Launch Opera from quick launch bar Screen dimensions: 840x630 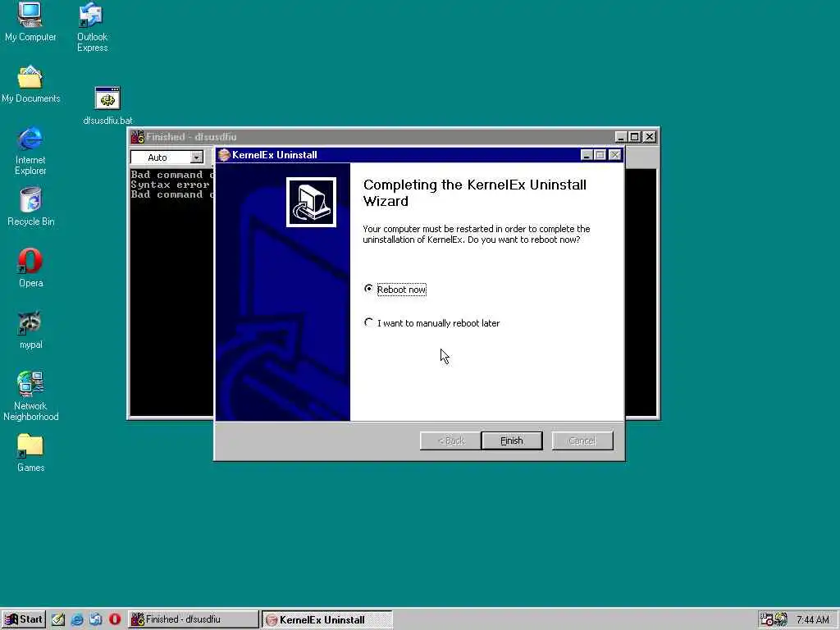(115, 619)
